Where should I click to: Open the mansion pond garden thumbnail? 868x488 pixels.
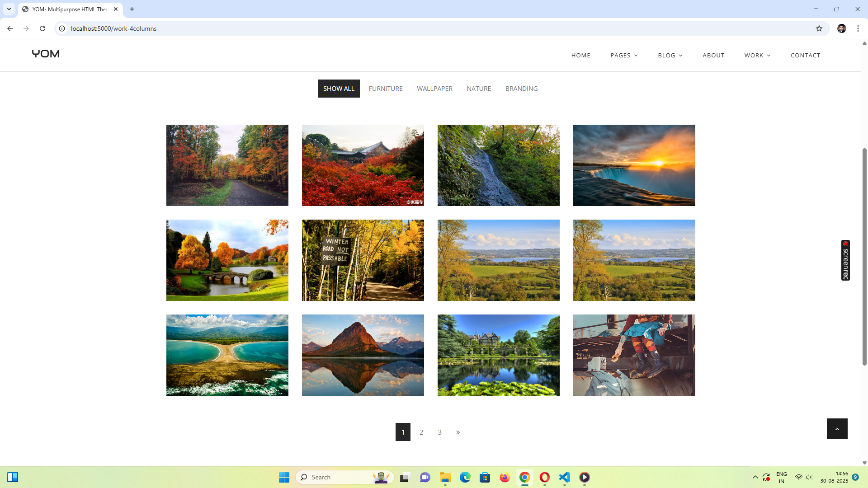499,355
